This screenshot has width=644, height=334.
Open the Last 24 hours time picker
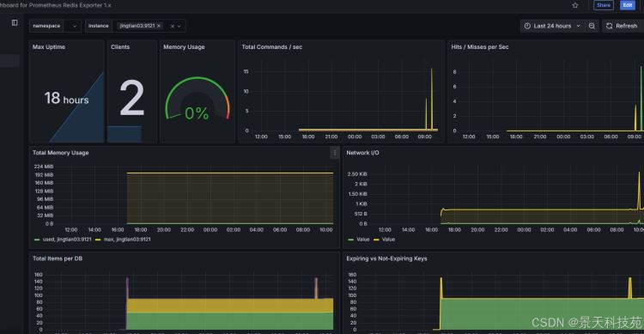coord(552,26)
